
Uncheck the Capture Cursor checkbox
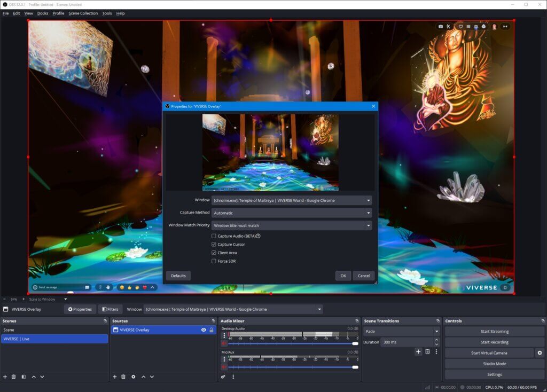[x=214, y=244]
